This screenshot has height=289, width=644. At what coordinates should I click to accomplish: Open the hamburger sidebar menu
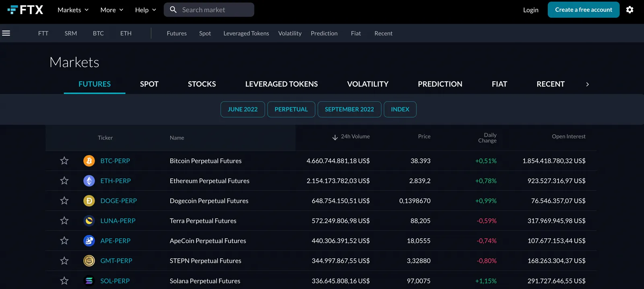point(6,33)
